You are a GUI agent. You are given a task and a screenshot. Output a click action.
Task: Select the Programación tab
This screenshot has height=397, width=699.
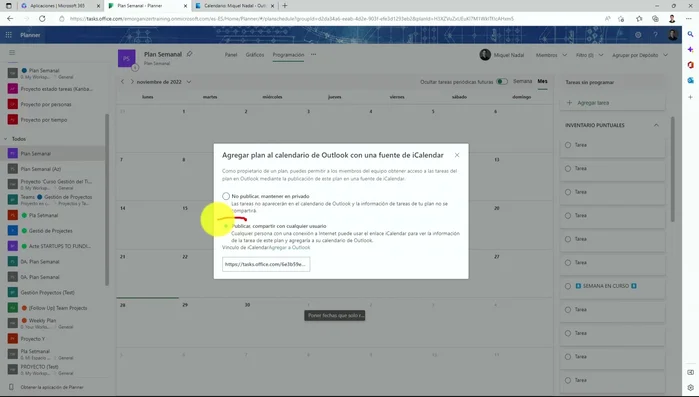[288, 55]
